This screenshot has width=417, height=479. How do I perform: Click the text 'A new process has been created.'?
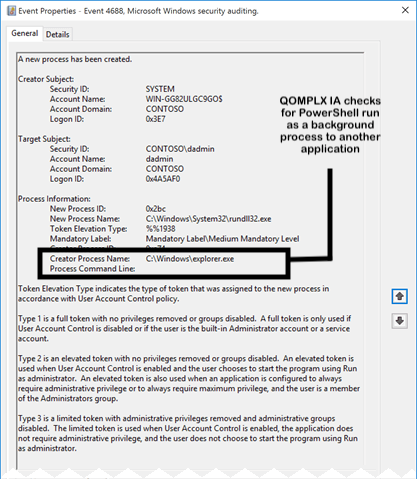tap(75, 59)
